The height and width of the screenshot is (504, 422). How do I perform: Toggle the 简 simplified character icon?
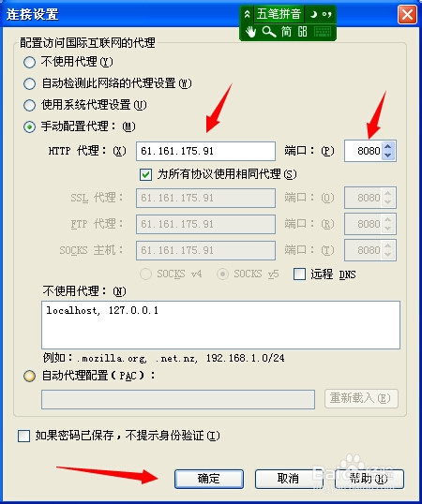click(x=286, y=32)
